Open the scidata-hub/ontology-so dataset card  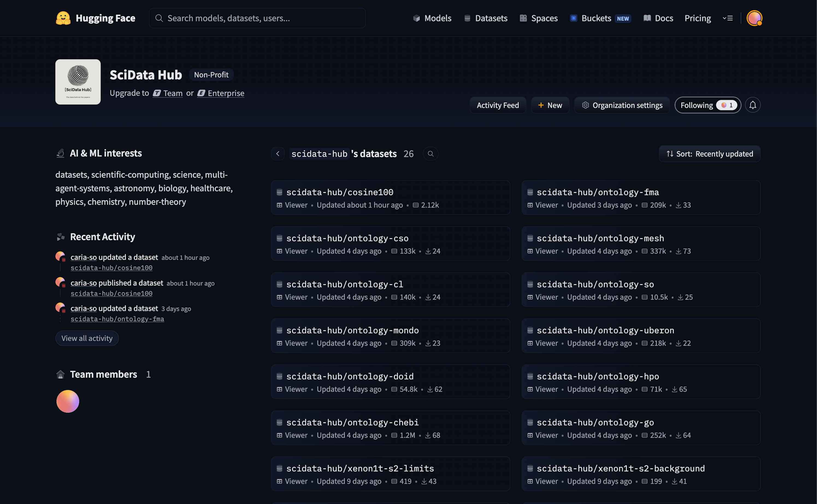tap(641, 290)
